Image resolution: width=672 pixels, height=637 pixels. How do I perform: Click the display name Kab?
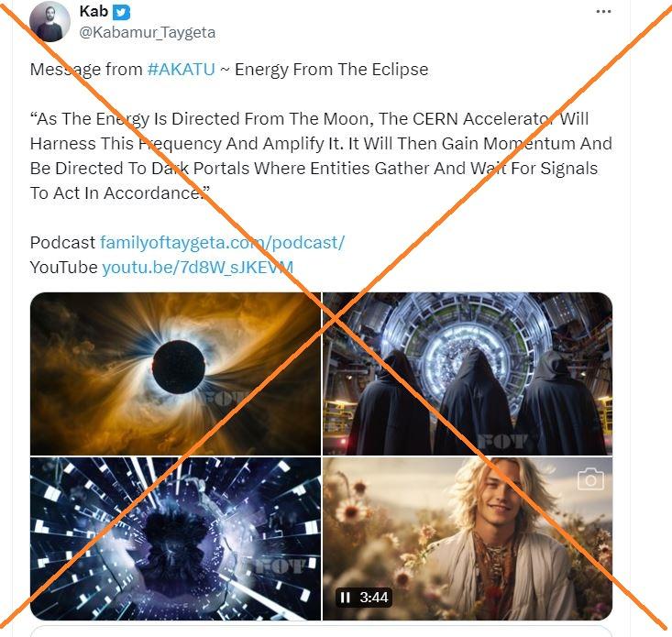[x=94, y=12]
